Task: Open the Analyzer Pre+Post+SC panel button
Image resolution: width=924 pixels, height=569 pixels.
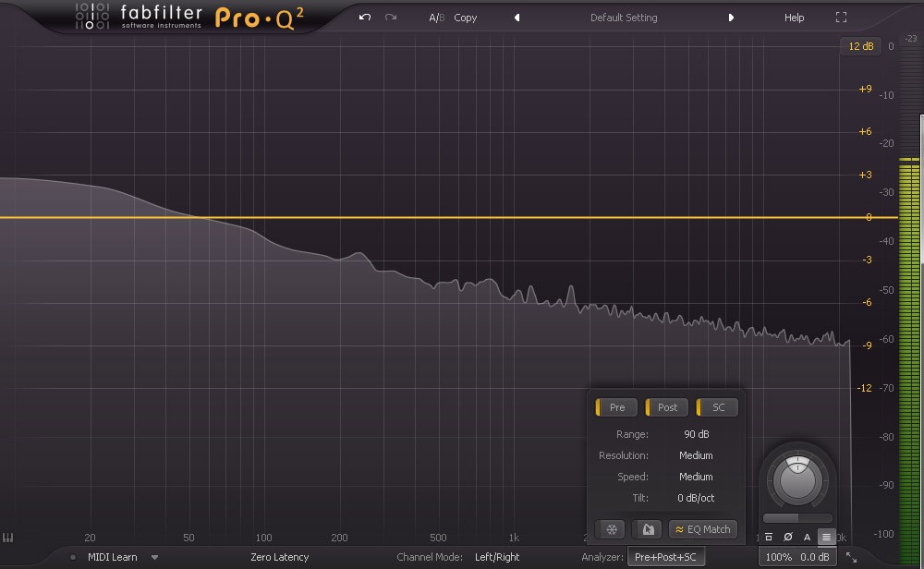Action: [x=666, y=557]
